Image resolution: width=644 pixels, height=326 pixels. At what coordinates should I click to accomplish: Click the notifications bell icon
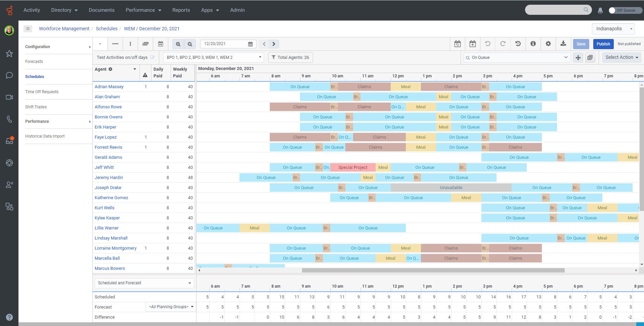coord(600,10)
